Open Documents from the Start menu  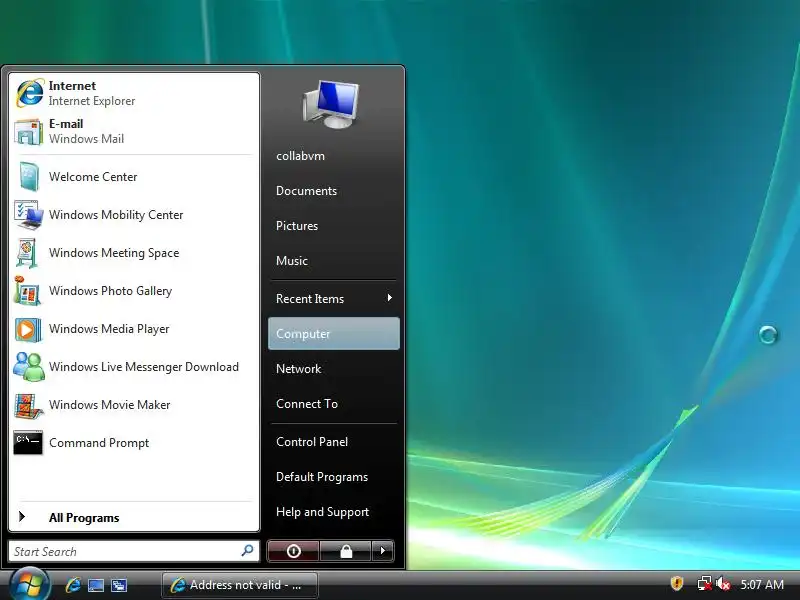306,191
